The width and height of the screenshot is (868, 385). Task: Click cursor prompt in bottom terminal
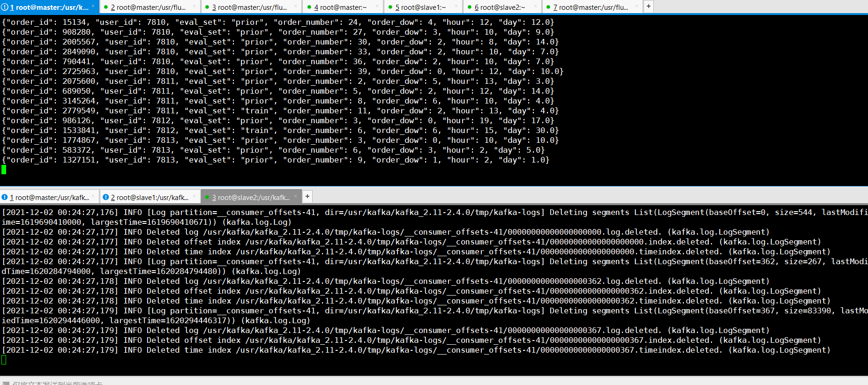click(4, 360)
